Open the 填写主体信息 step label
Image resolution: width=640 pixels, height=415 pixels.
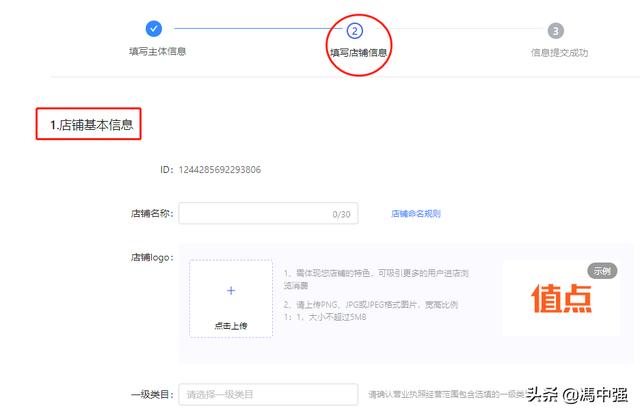pyautogui.click(x=158, y=51)
